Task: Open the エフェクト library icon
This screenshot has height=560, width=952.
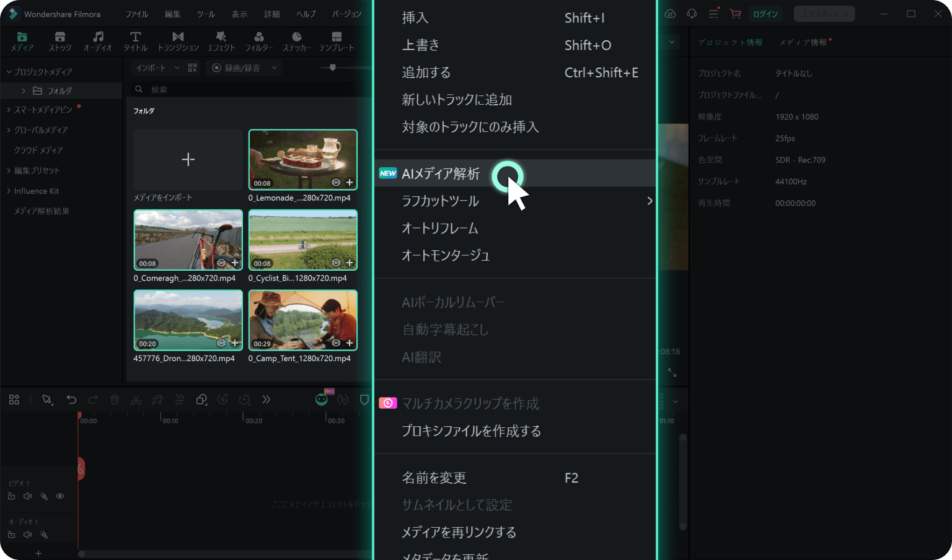Action: coord(221,42)
